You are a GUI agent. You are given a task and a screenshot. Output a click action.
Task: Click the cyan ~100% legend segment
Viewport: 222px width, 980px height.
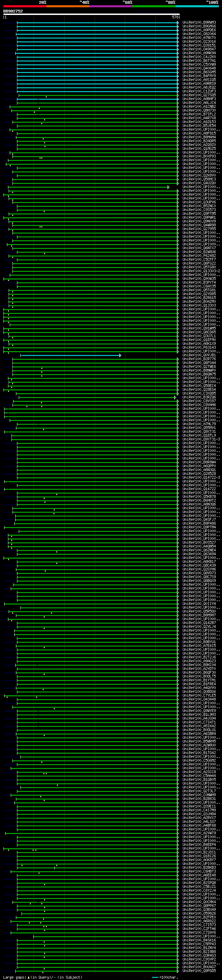[197, 6]
